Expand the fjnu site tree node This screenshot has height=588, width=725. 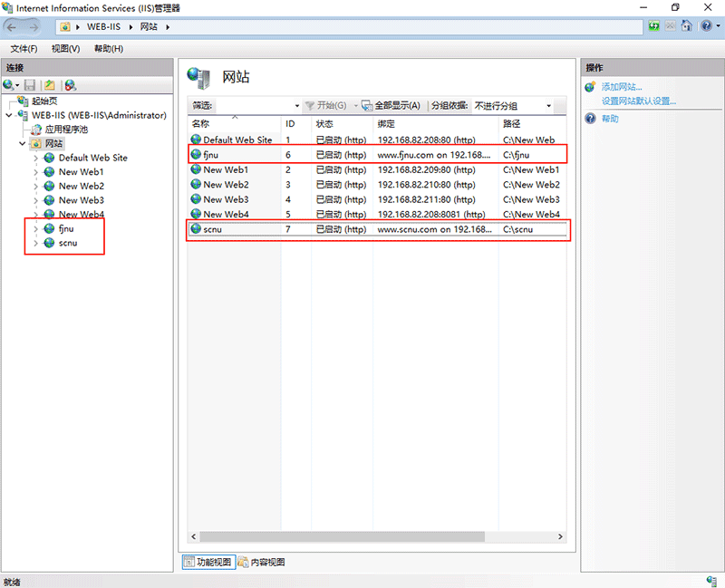coord(35,229)
